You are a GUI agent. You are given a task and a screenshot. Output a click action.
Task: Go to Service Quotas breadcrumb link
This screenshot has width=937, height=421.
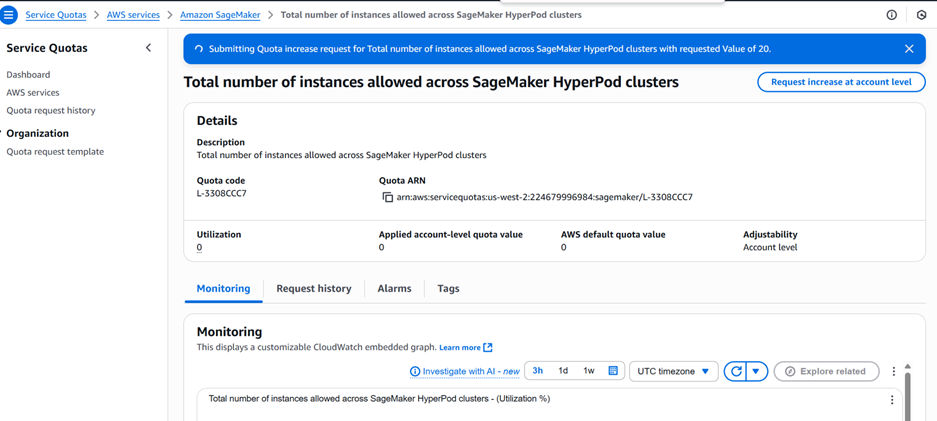click(56, 15)
